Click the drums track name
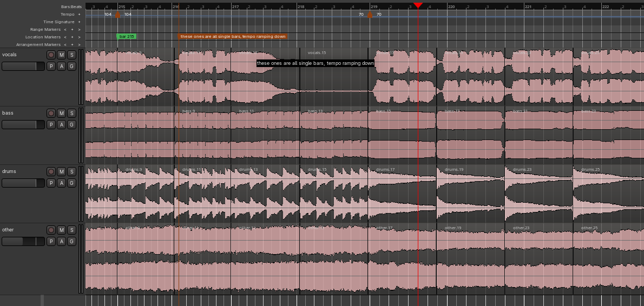 (x=9, y=171)
